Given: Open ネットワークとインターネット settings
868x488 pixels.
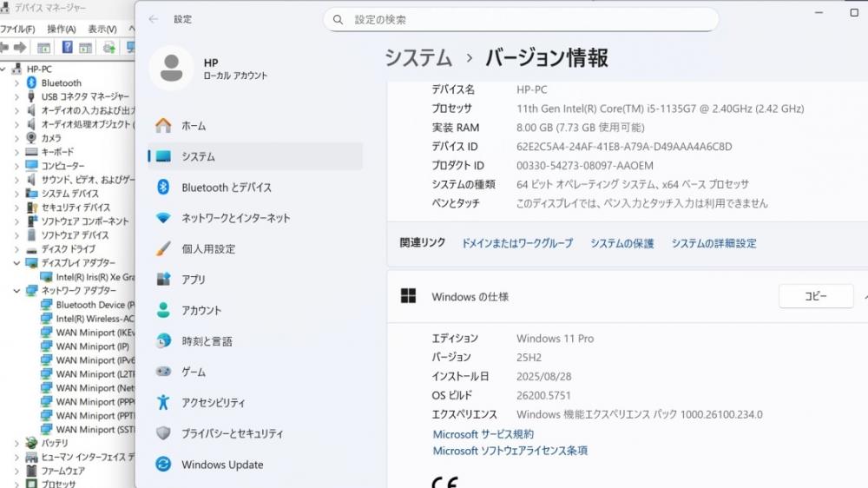Looking at the screenshot, I should 254,218.
